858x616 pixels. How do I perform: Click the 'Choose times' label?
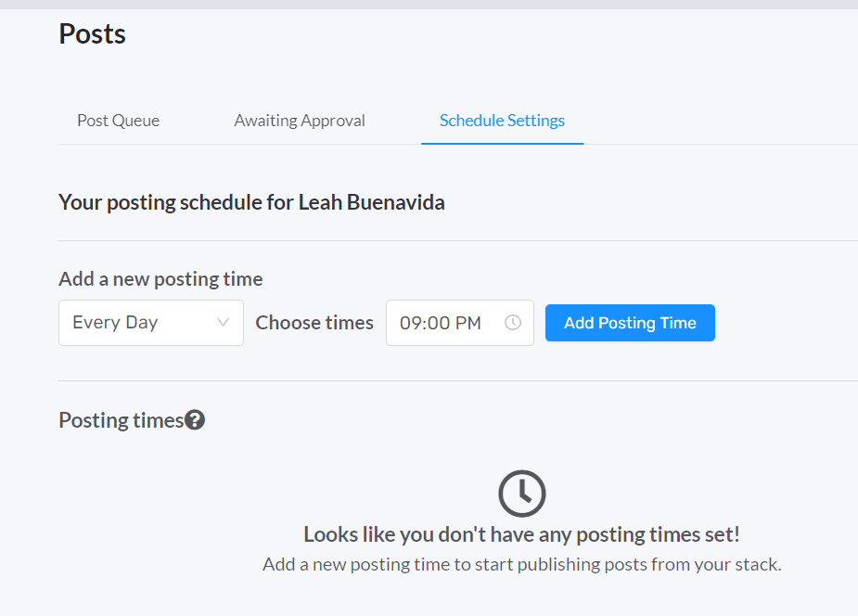click(x=314, y=323)
